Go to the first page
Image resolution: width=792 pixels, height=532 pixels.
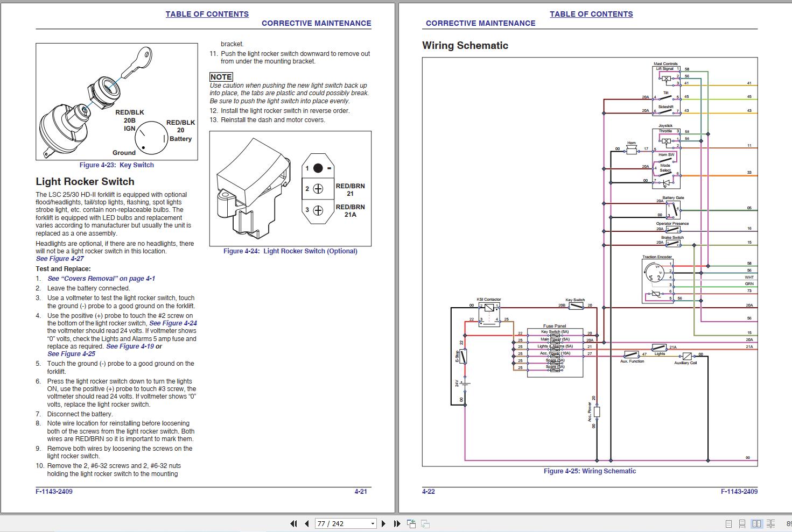[293, 523]
